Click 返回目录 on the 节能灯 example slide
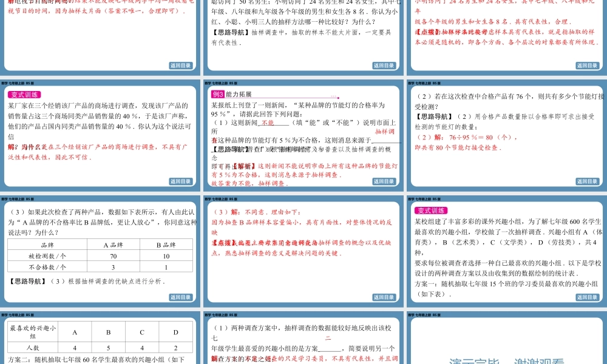The image size is (607, 364). coord(383,181)
